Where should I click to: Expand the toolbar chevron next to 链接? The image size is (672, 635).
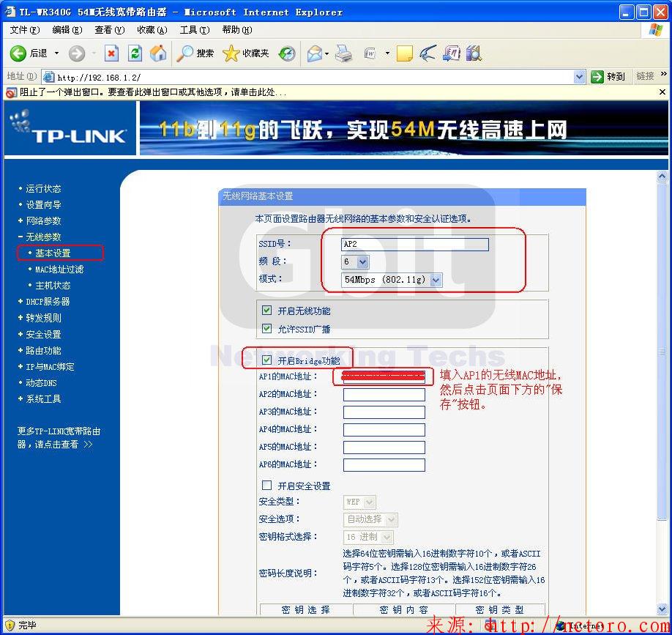pos(664,74)
